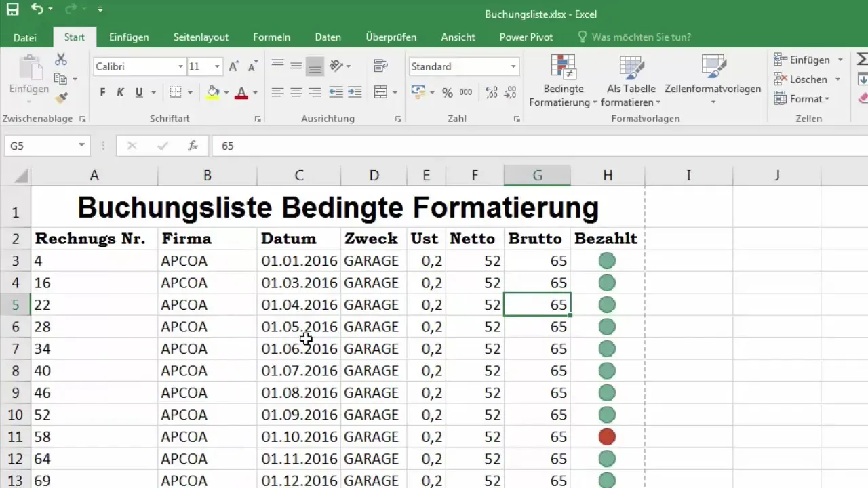Click the Save icon in title bar
The width and height of the screenshot is (868, 488).
point(12,9)
